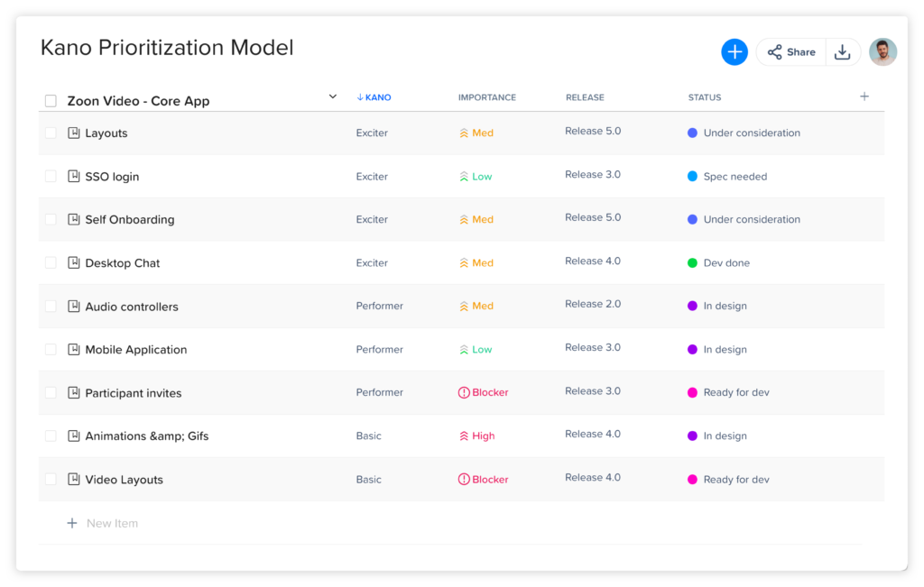
Task: Sort by the KANO column header
Action: [x=374, y=97]
